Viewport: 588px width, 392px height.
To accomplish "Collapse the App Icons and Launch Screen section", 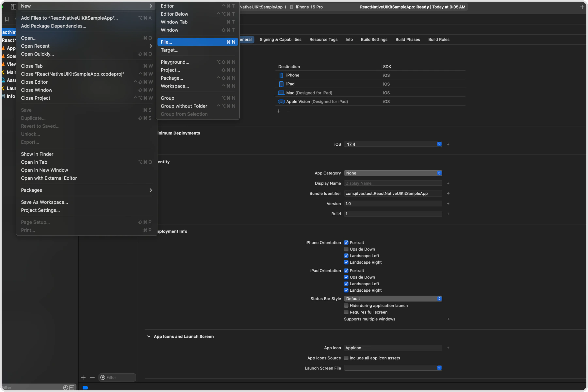I will click(x=149, y=336).
